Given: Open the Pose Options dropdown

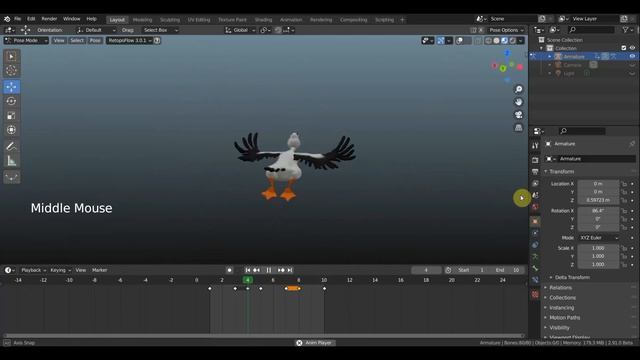Looking at the screenshot, I should click(506, 30).
